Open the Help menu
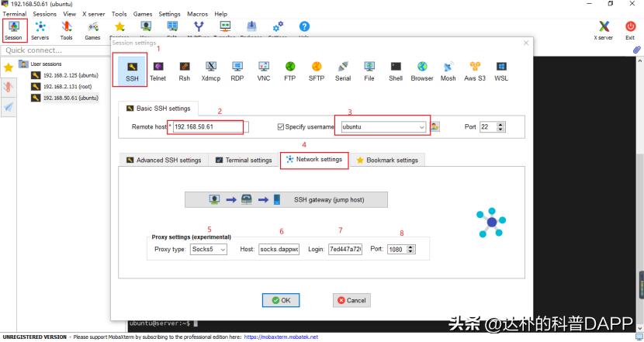The width and height of the screenshot is (644, 342). click(220, 14)
